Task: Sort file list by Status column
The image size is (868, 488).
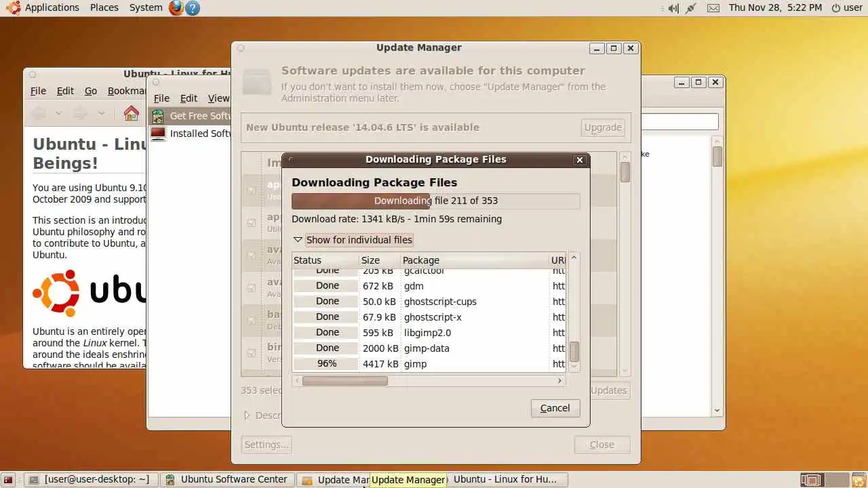Action: coord(325,260)
